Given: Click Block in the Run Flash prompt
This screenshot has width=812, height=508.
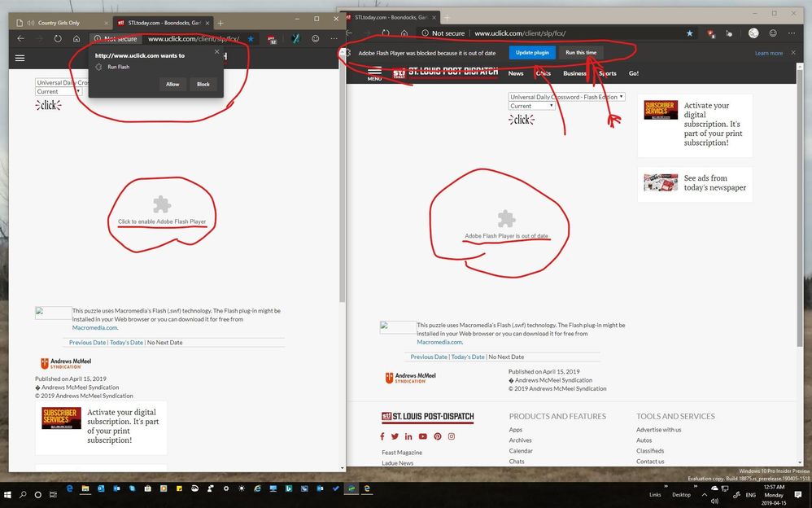Looking at the screenshot, I should (203, 84).
